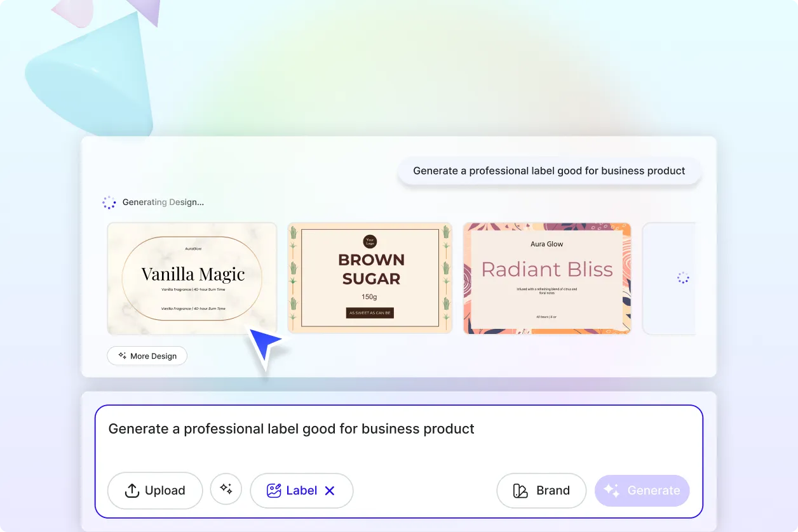Remove the Label filter with the X

pos(330,490)
